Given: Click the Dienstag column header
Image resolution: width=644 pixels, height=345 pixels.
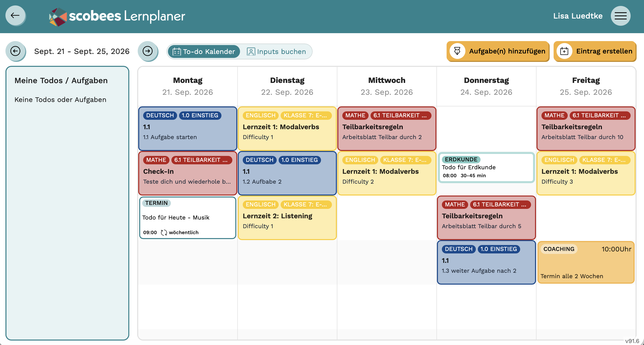Looking at the screenshot, I should pyautogui.click(x=287, y=86).
